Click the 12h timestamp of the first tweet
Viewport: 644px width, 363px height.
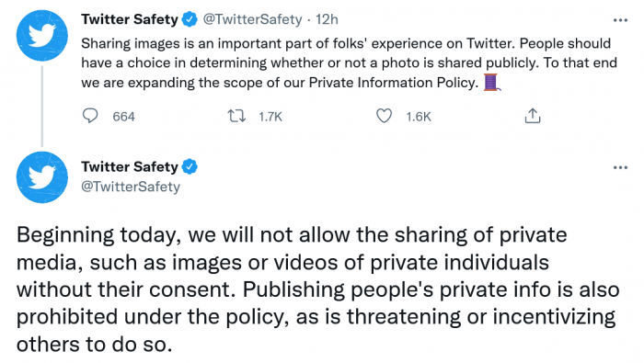click(327, 19)
